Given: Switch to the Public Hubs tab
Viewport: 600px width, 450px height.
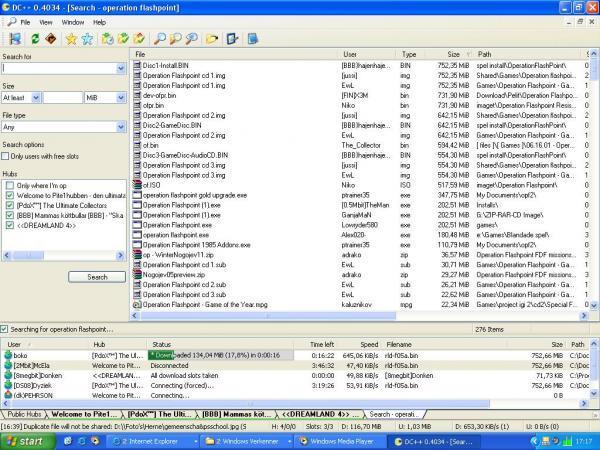Looking at the screenshot, I should (x=24, y=414).
